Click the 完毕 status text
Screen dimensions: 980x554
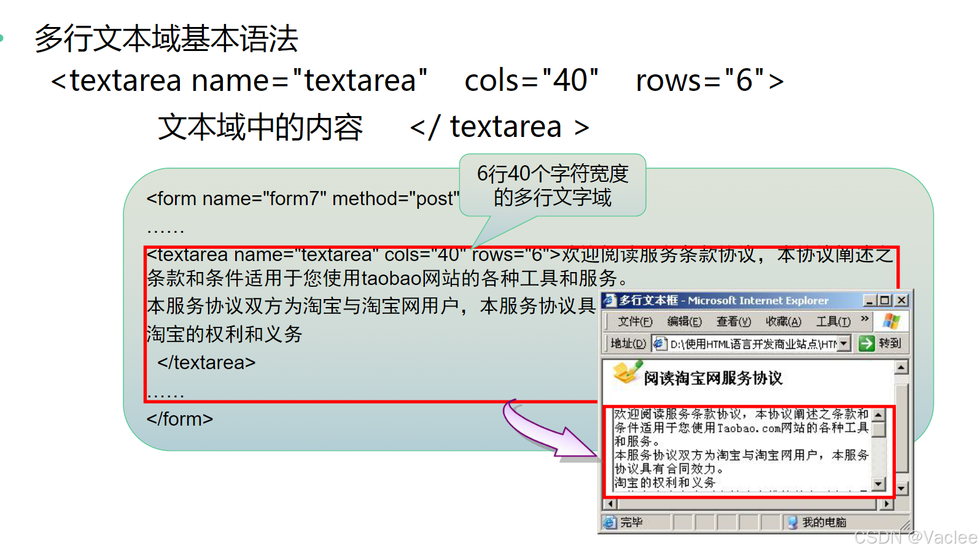point(631,523)
